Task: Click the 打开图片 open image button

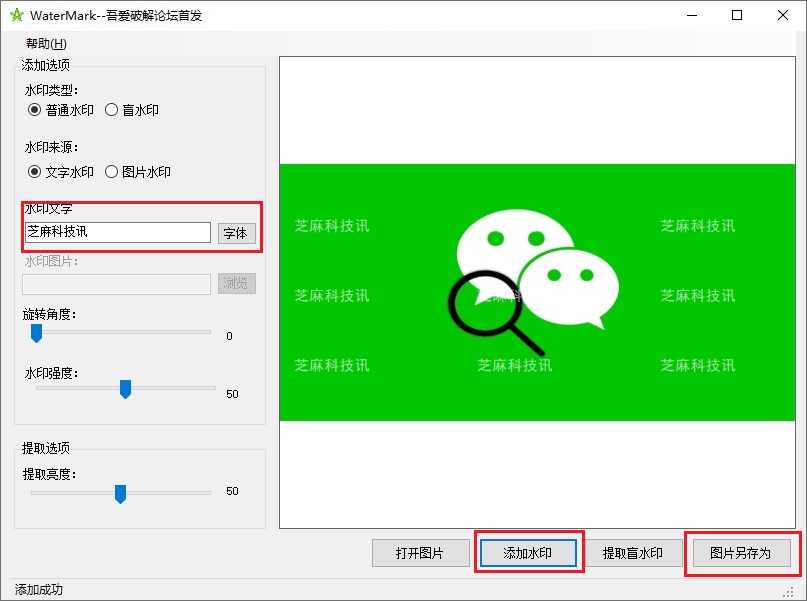Action: pos(420,552)
